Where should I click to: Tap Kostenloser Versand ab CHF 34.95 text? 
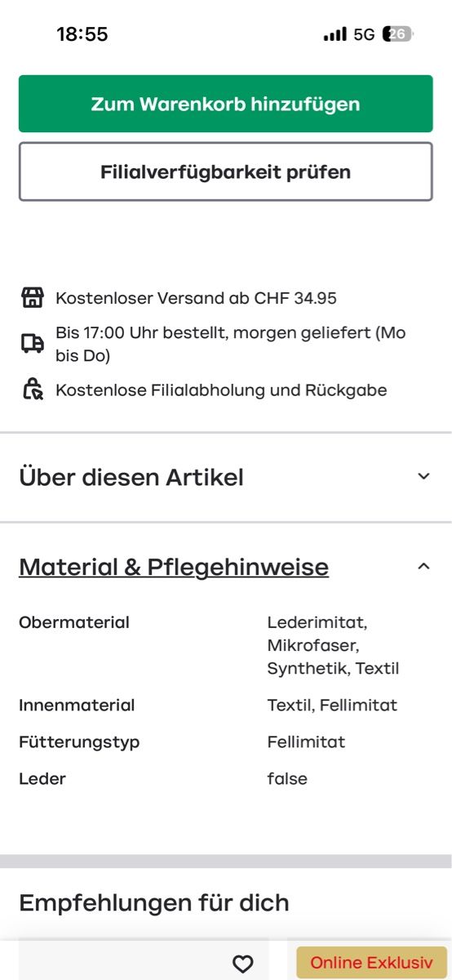point(196,298)
